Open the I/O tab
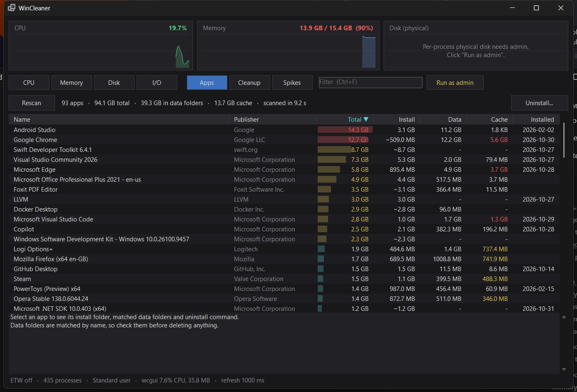577x392 pixels. click(157, 83)
